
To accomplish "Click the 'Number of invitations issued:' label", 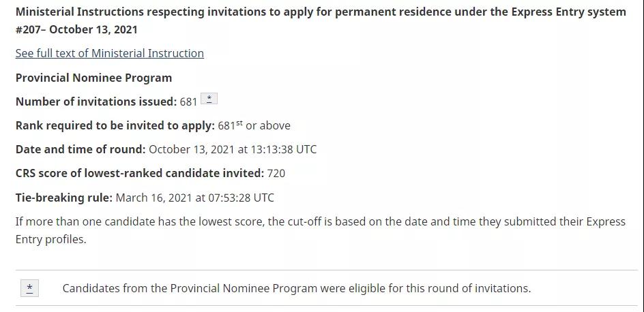I will pyautogui.click(x=96, y=102).
